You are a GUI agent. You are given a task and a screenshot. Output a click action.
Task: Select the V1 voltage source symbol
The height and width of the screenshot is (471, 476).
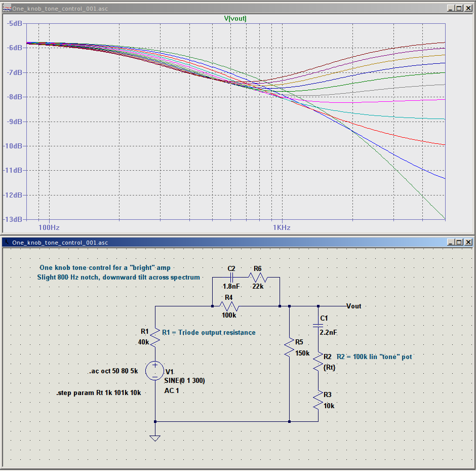pyautogui.click(x=155, y=371)
